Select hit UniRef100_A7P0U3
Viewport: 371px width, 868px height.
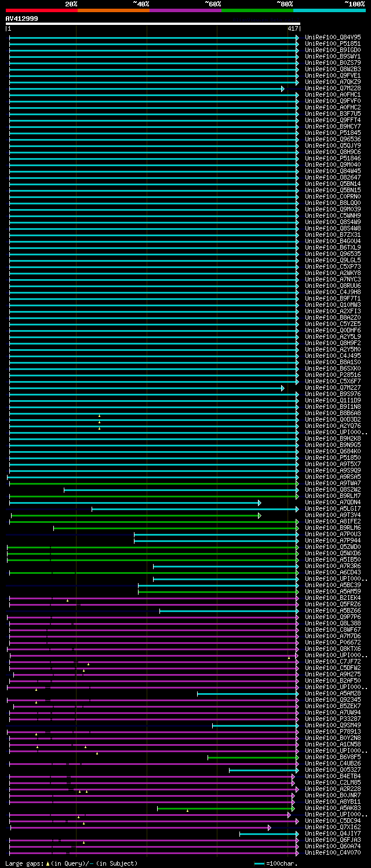click(332, 534)
